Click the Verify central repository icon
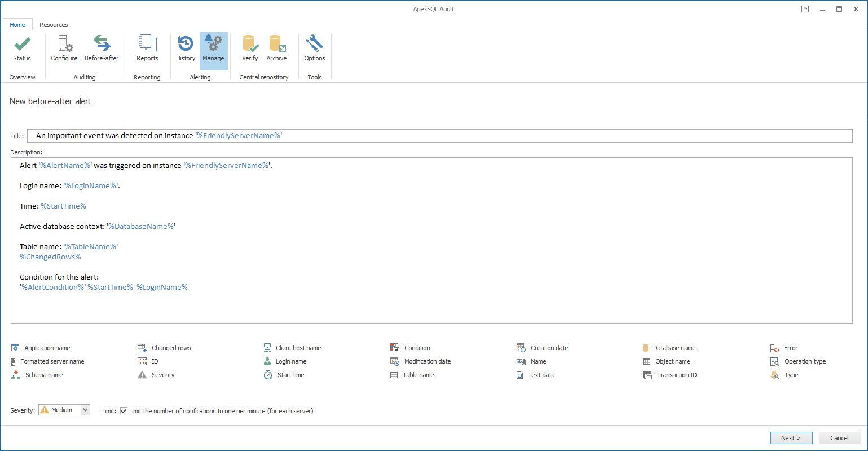 tap(250, 48)
